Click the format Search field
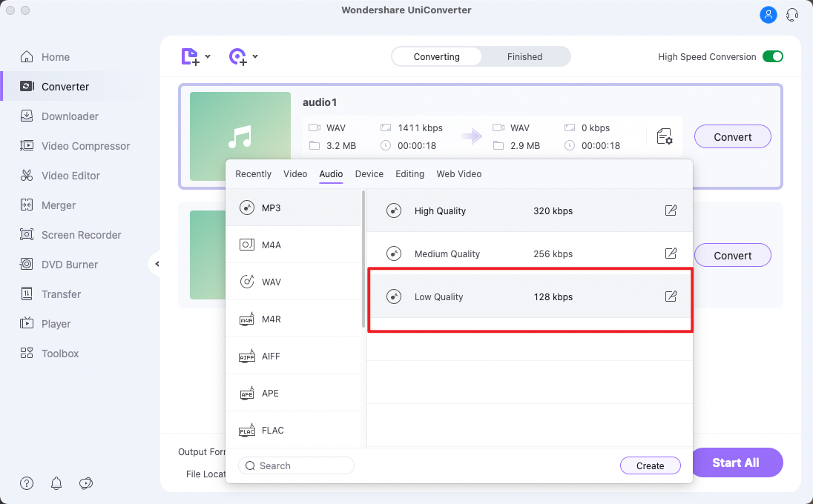The width and height of the screenshot is (813, 504). [x=296, y=465]
